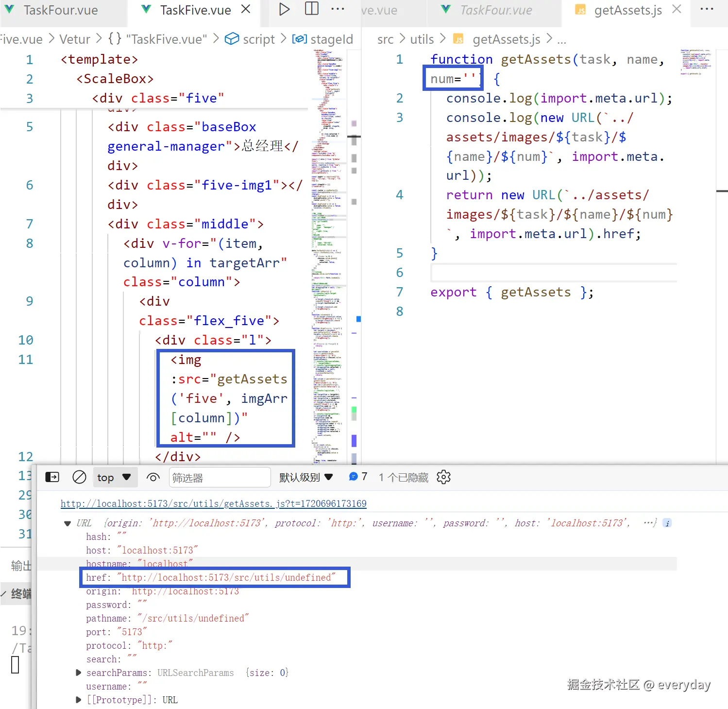Select the port "5173" row
728x709 pixels.
pyautogui.click(x=117, y=632)
